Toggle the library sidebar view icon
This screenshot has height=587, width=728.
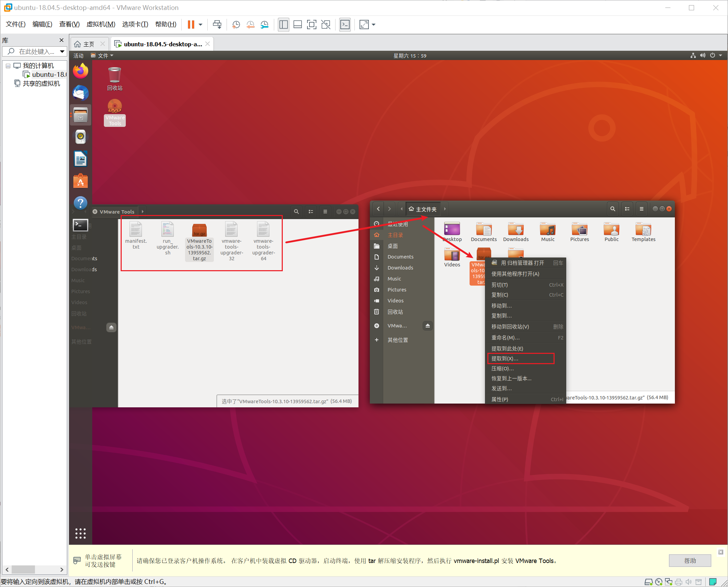tap(283, 25)
